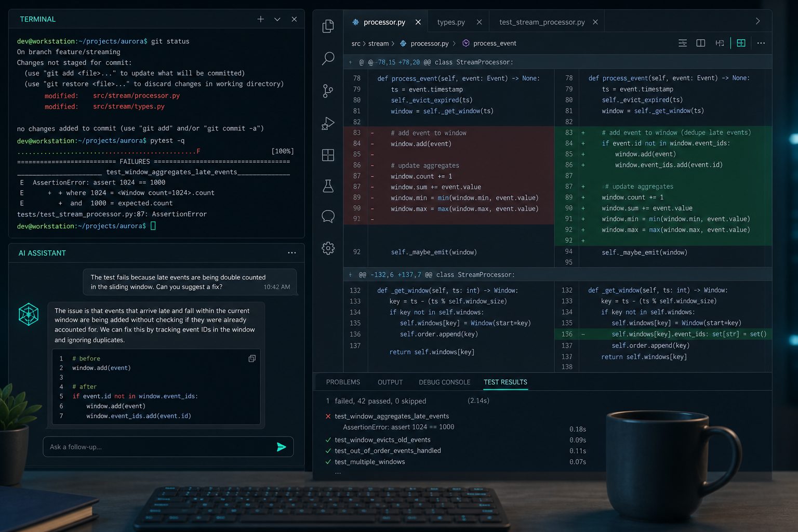The image size is (798, 532).
Task: Open the PROBLEMS panel tab
Action: click(x=343, y=382)
